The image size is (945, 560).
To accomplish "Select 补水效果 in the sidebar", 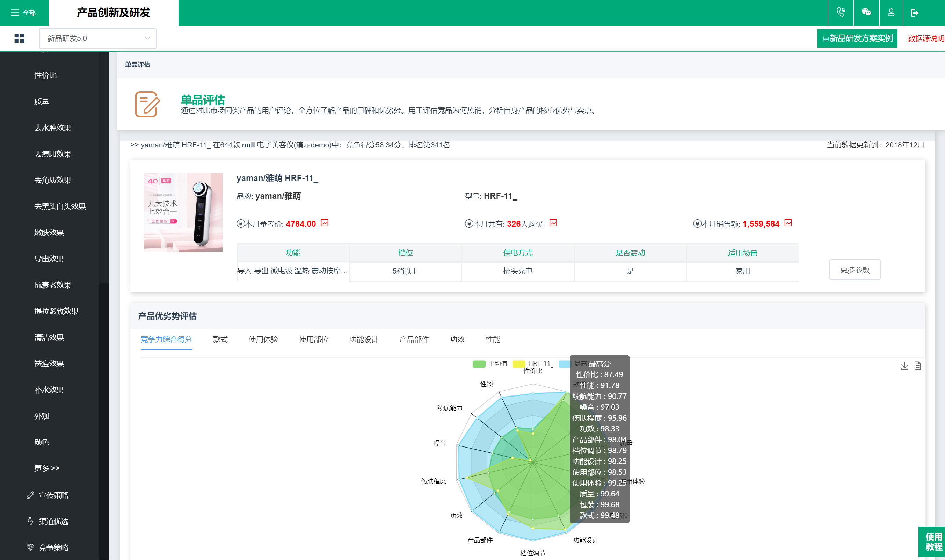I will click(49, 390).
